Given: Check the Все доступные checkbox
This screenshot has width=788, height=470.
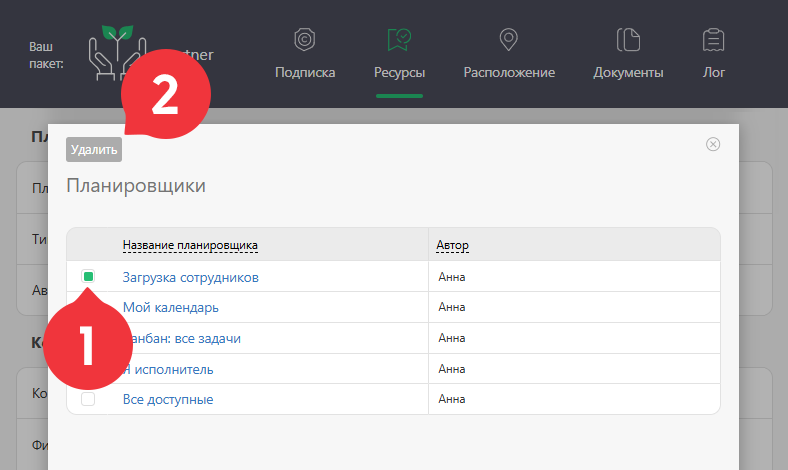Looking at the screenshot, I should (88, 399).
